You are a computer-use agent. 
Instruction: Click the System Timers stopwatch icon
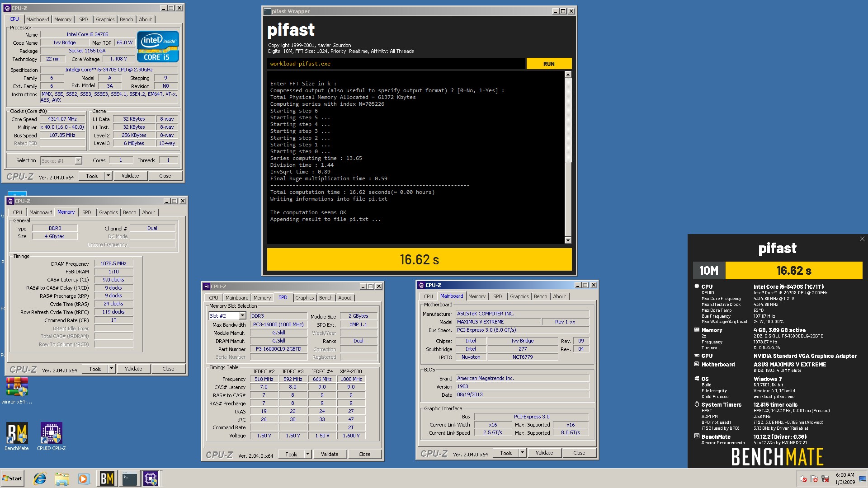click(x=697, y=404)
